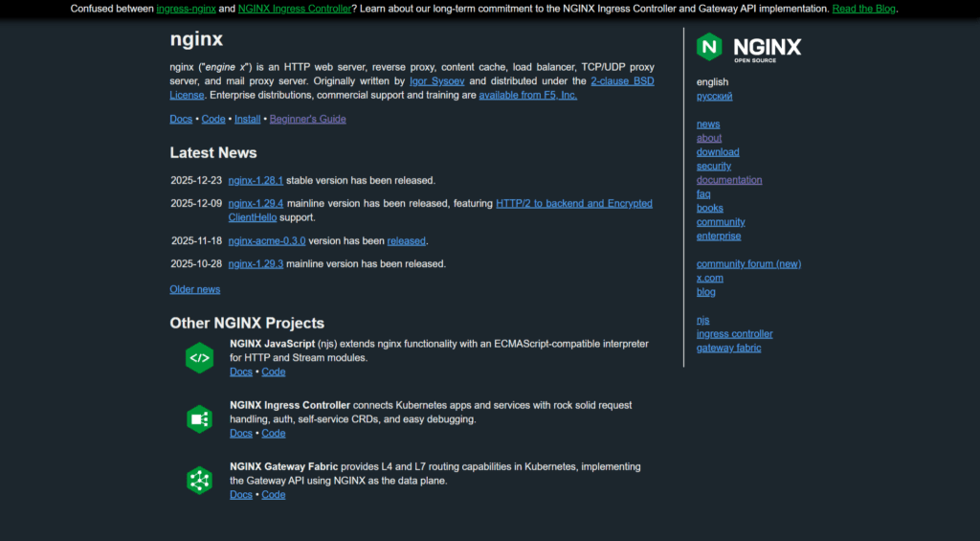Switch language to русский

pos(714,97)
